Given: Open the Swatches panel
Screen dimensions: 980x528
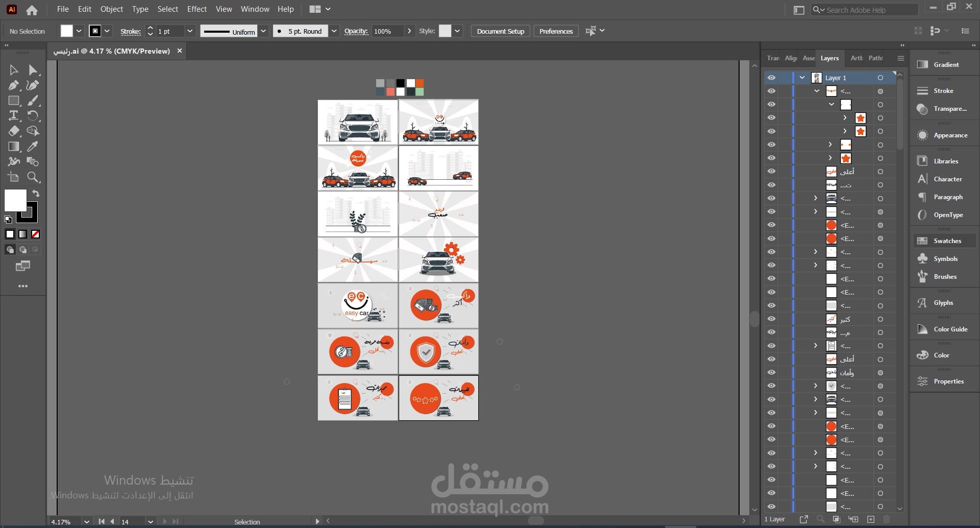Looking at the screenshot, I should (947, 241).
